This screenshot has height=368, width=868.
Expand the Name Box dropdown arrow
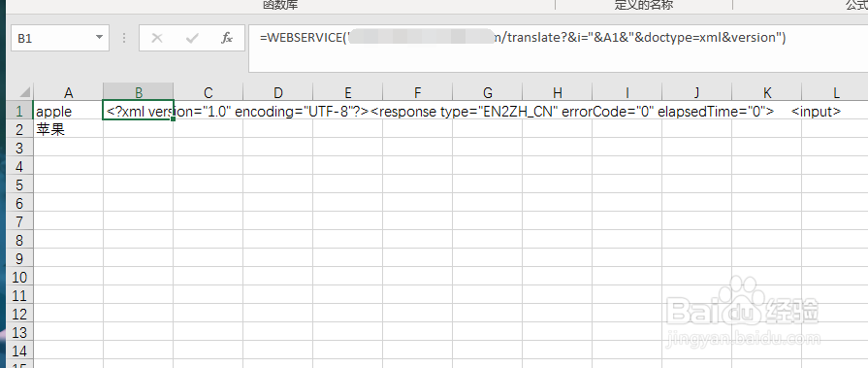point(99,38)
